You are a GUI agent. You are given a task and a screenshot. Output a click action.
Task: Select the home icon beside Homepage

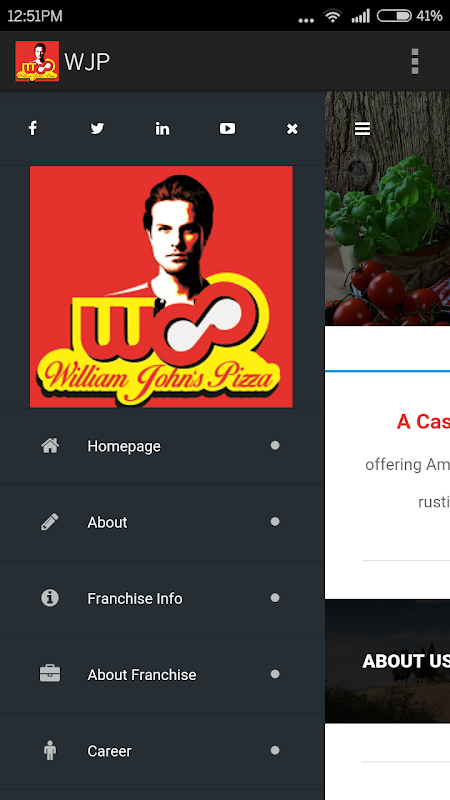pos(50,446)
